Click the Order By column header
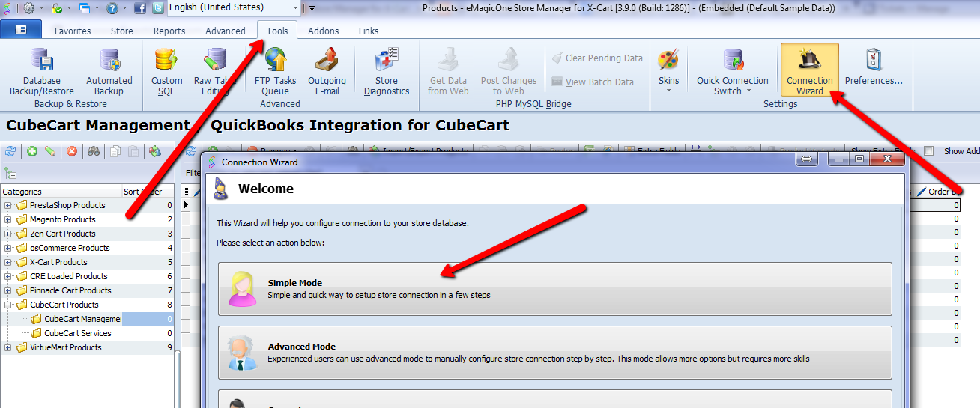980x408 pixels. [937, 192]
